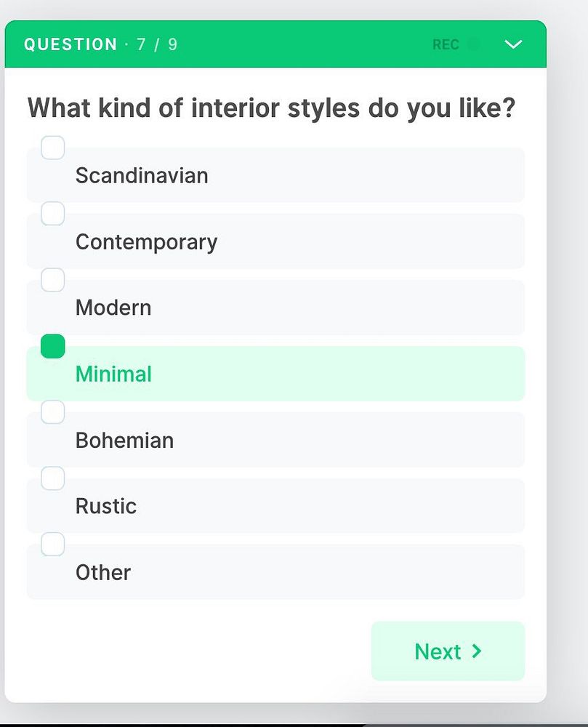The width and height of the screenshot is (588, 727).
Task: Click the REC recording label
Action: click(446, 44)
